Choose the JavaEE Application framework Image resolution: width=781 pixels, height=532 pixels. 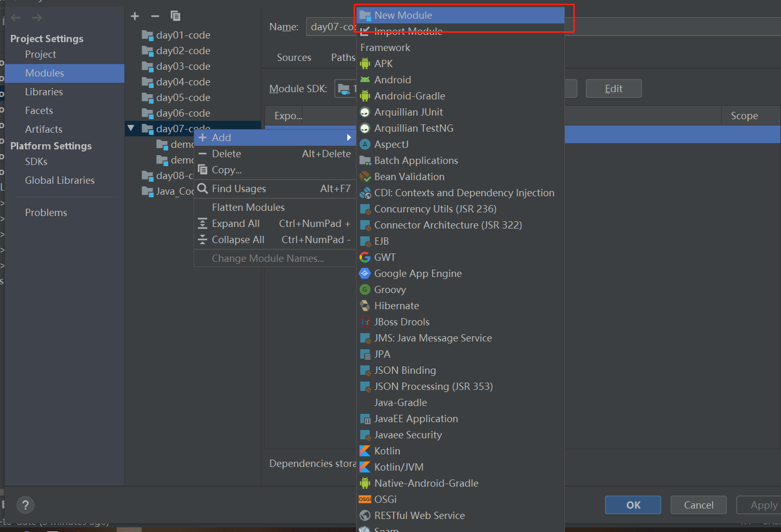coord(461,419)
